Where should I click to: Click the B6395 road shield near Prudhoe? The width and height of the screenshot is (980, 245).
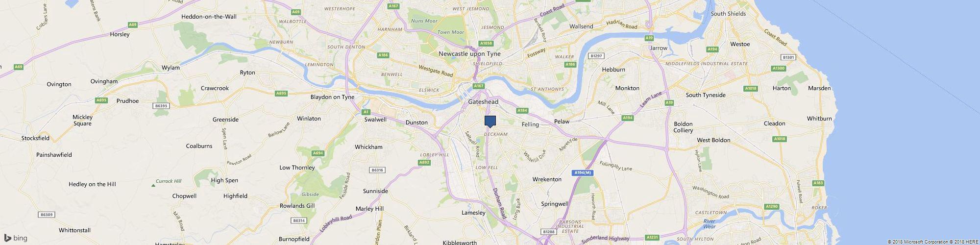point(160,105)
